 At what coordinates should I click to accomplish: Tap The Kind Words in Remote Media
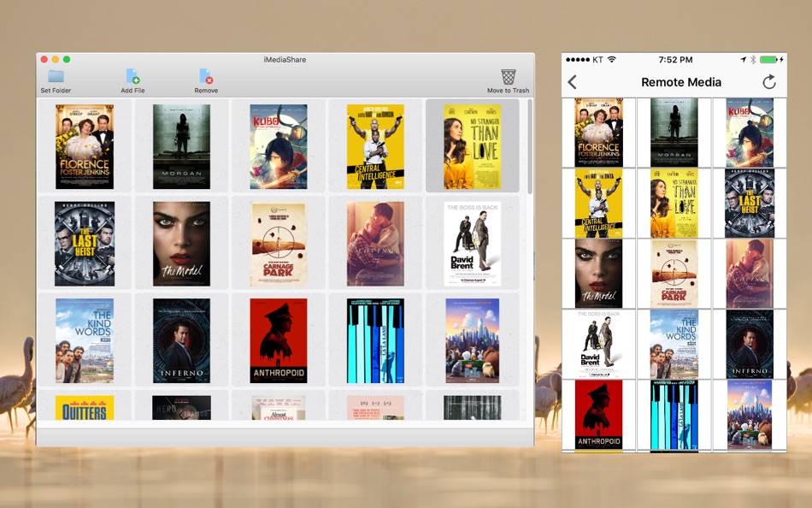click(674, 344)
